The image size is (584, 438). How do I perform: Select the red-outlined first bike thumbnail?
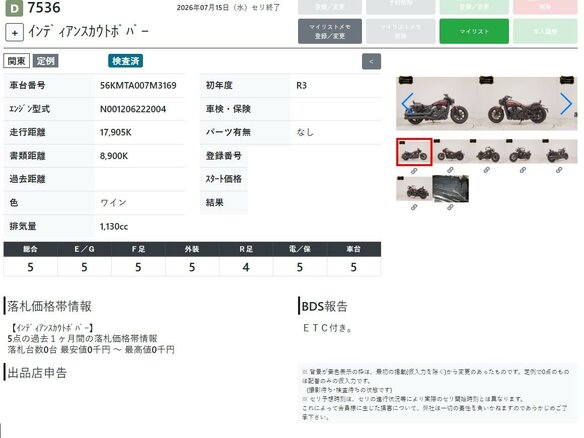(414, 152)
